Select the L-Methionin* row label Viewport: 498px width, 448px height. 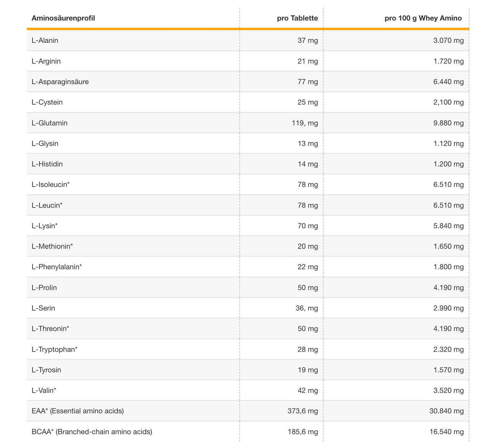[x=52, y=246]
